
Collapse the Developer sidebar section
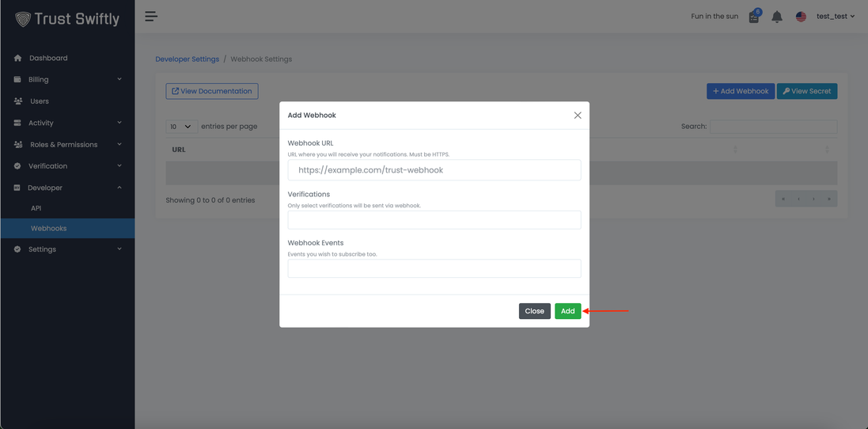(x=67, y=188)
